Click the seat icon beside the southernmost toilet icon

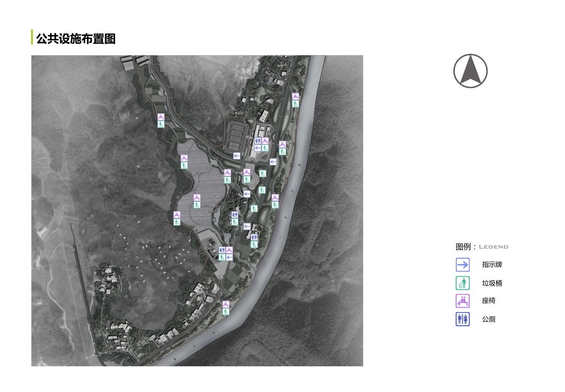pos(229,250)
